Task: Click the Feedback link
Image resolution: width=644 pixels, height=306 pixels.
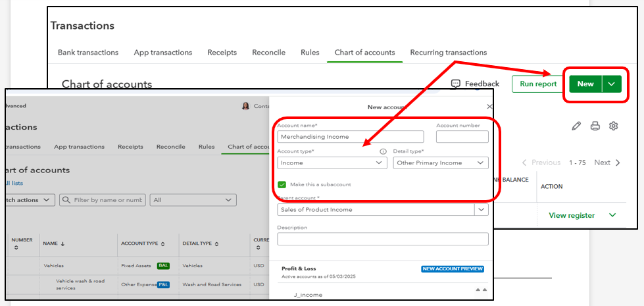Action: click(482, 84)
